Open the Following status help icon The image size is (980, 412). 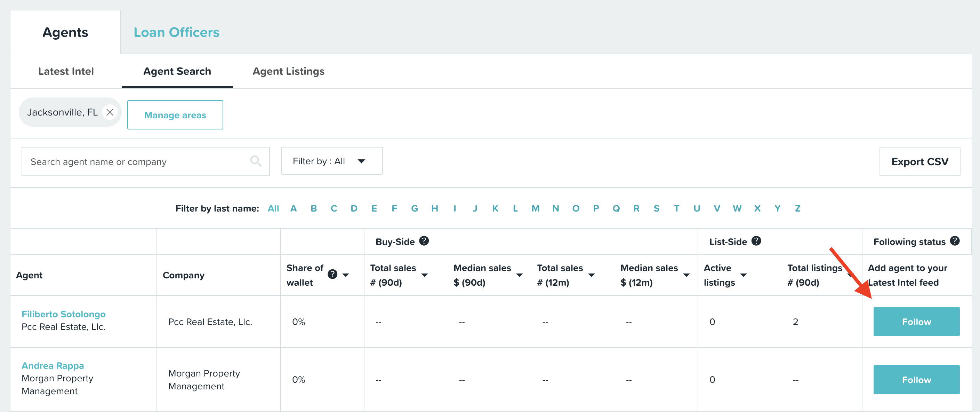point(955,241)
